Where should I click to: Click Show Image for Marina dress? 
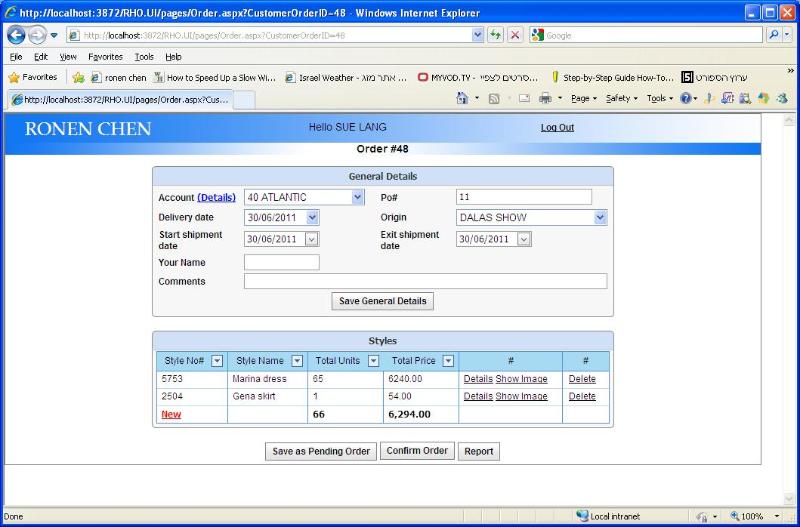click(521, 379)
